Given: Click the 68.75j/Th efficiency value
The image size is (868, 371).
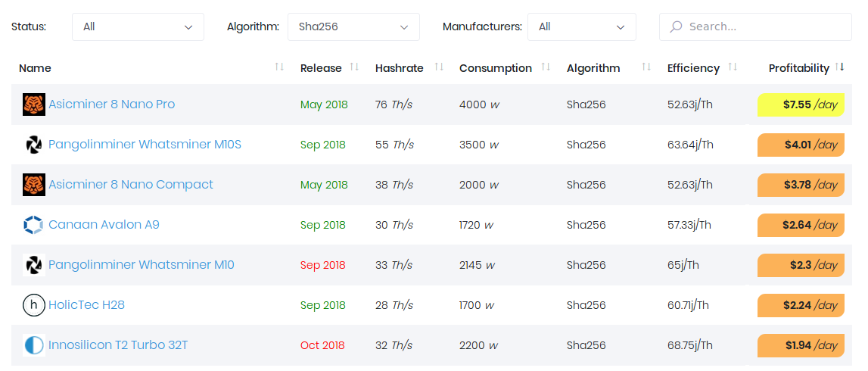Looking at the screenshot, I should tap(691, 345).
